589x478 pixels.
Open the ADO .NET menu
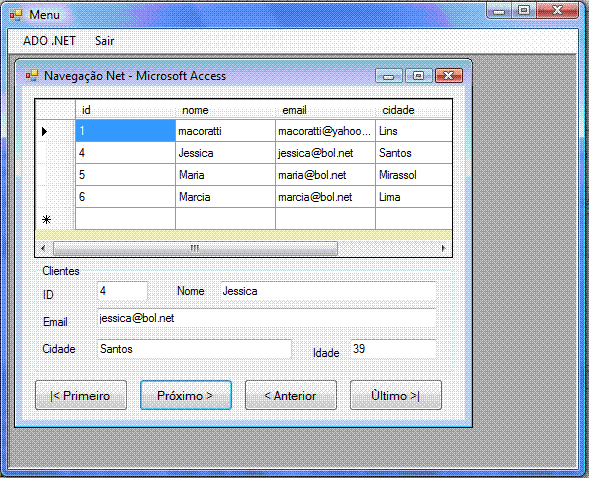tap(49, 41)
